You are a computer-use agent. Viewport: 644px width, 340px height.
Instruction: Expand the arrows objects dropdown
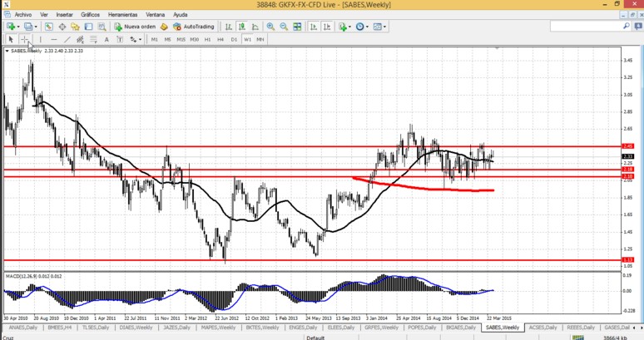(x=140, y=40)
